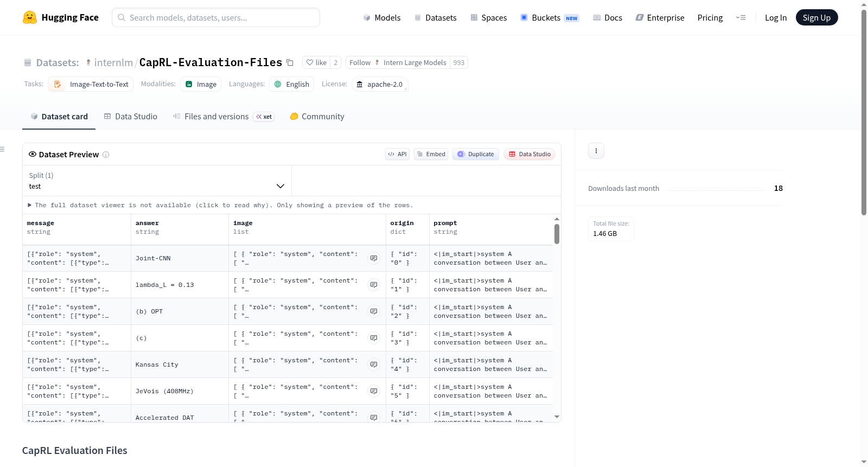
Task: Open Buckets in the top navigation
Action: [x=550, y=17]
